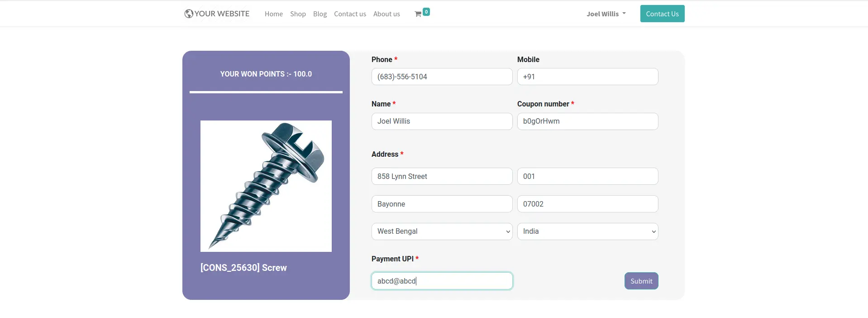This screenshot has height=318, width=868.
Task: Open the Home menu item
Action: [274, 14]
